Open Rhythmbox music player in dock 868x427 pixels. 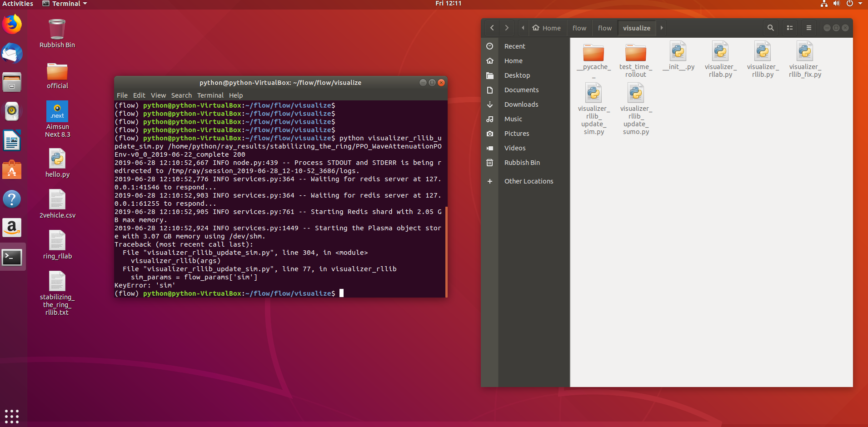(12, 111)
